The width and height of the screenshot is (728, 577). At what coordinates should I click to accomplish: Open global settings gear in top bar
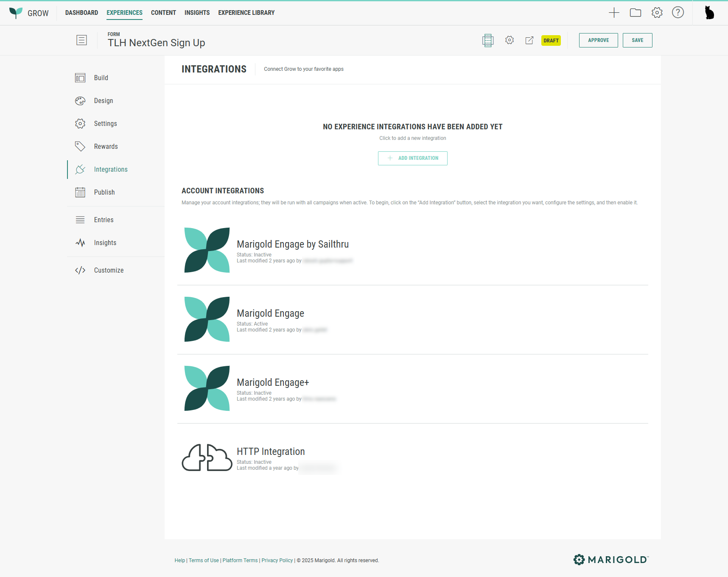coord(657,13)
